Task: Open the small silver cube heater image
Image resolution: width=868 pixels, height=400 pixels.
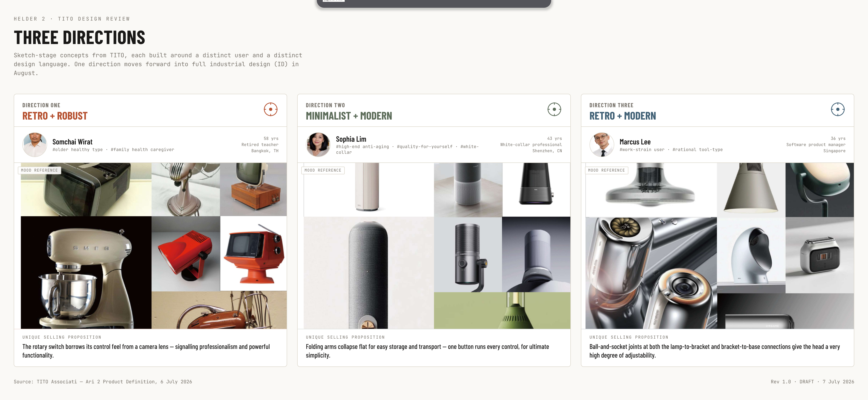Action: 820,255
